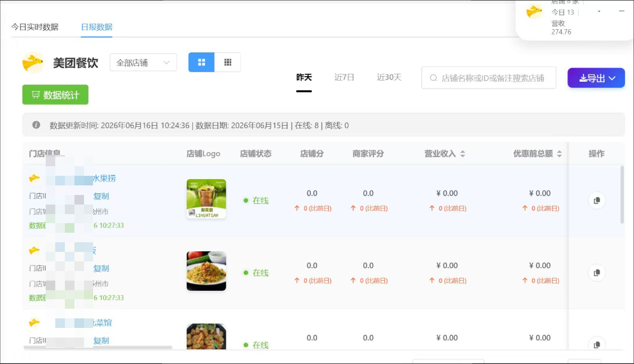Viewport: 634px width, 364px height.
Task: Expand the floating widget small dropdown arrow
Action: 599,12
